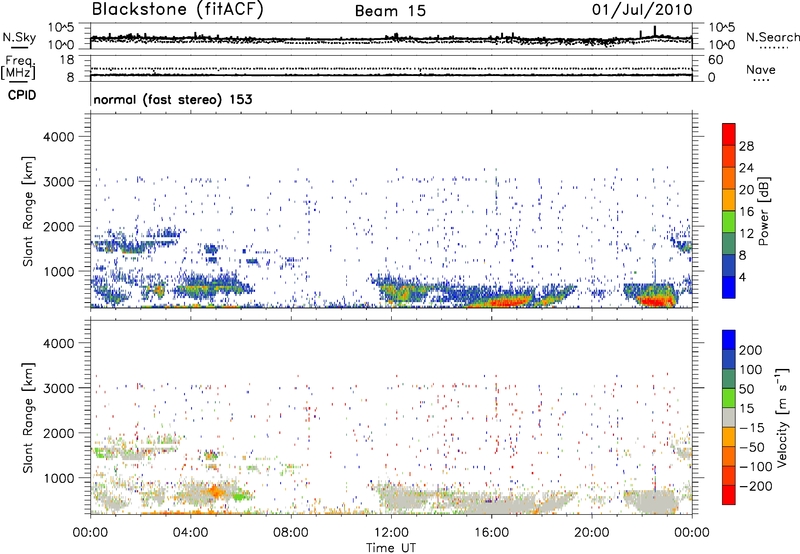Image resolution: width=800 pixels, height=554 pixels.
Task: Click "4000" on the power panel range axis
Action: (59, 137)
